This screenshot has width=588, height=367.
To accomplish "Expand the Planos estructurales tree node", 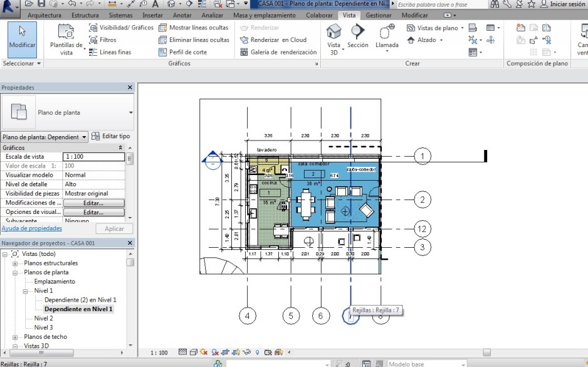I will pos(14,263).
